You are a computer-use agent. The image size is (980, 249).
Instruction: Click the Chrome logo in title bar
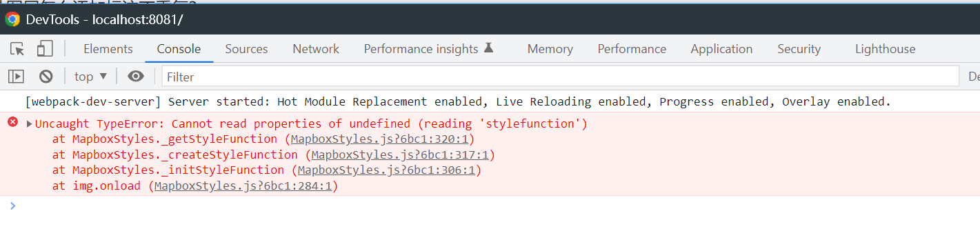(x=12, y=19)
